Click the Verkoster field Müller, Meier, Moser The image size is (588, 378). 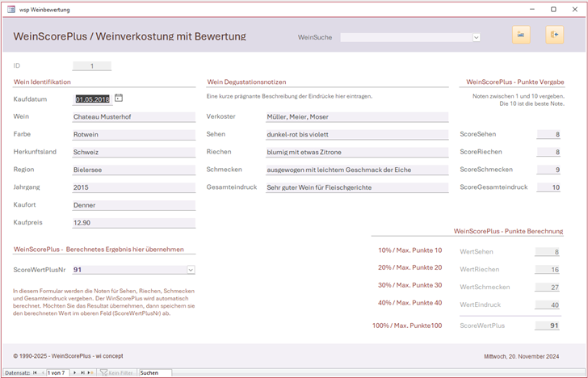pos(357,116)
